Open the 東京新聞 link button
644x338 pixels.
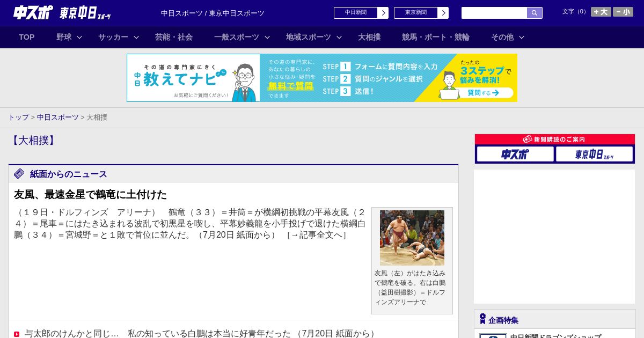(416, 13)
